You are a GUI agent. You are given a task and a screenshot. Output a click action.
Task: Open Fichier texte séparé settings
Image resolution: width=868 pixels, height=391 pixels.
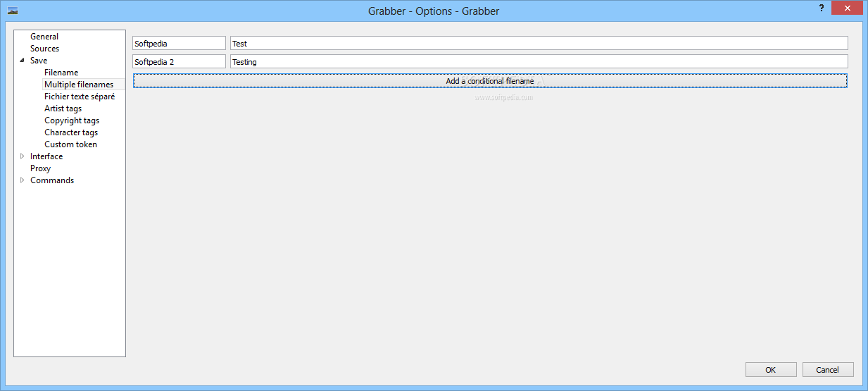[80, 97]
